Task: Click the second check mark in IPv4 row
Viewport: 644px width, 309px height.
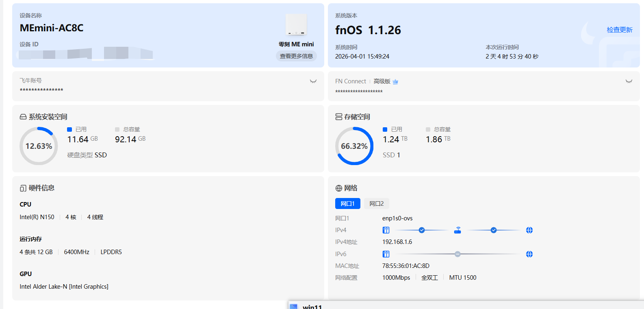Action: (494, 230)
